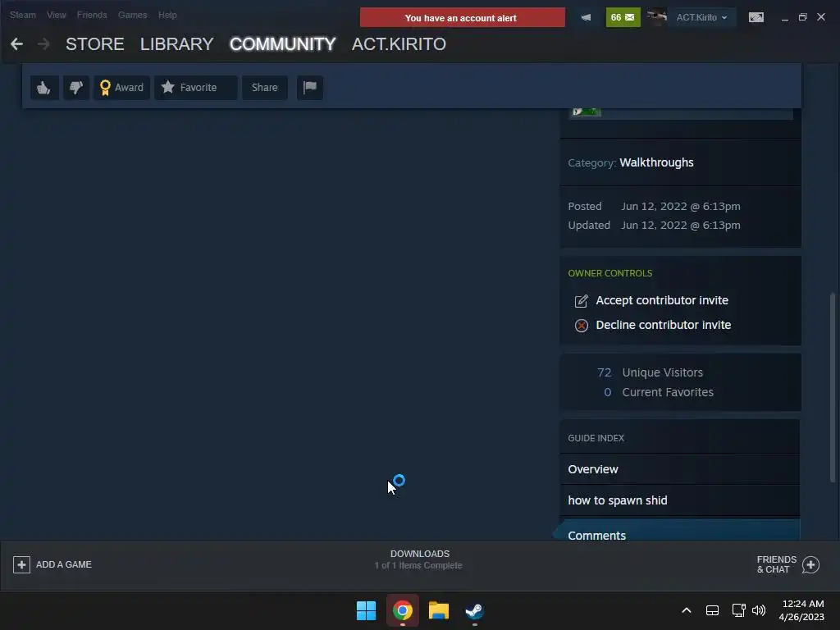Click the Updated date value
The height and width of the screenshot is (630, 840).
point(680,225)
